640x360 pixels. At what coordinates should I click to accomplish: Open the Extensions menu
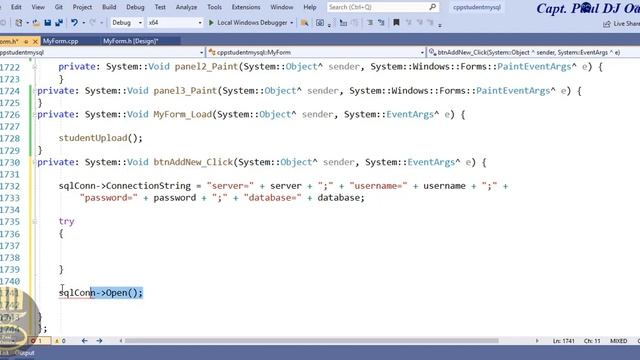coord(246,7)
